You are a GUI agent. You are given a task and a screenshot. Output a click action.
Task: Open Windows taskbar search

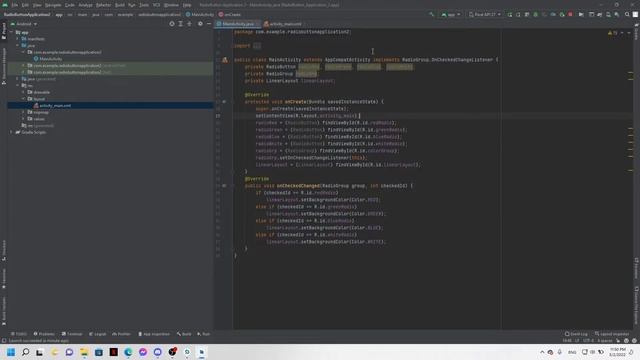pyautogui.click(x=25, y=352)
